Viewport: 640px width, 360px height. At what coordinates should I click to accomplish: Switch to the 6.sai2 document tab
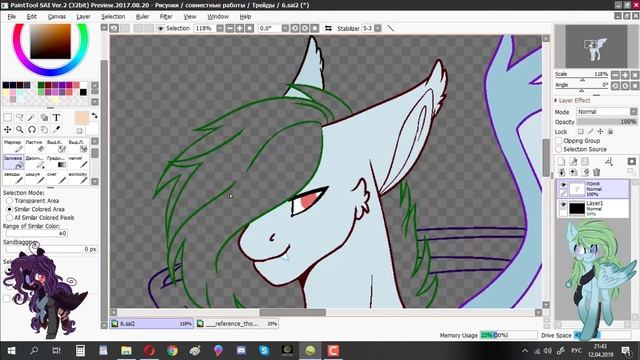tap(151, 323)
